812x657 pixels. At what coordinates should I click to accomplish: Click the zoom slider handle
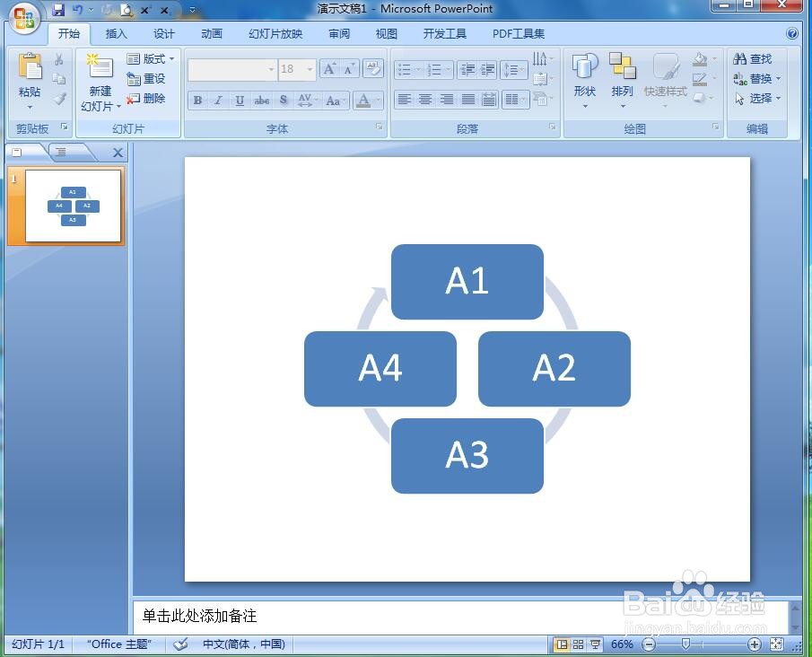[x=685, y=644]
